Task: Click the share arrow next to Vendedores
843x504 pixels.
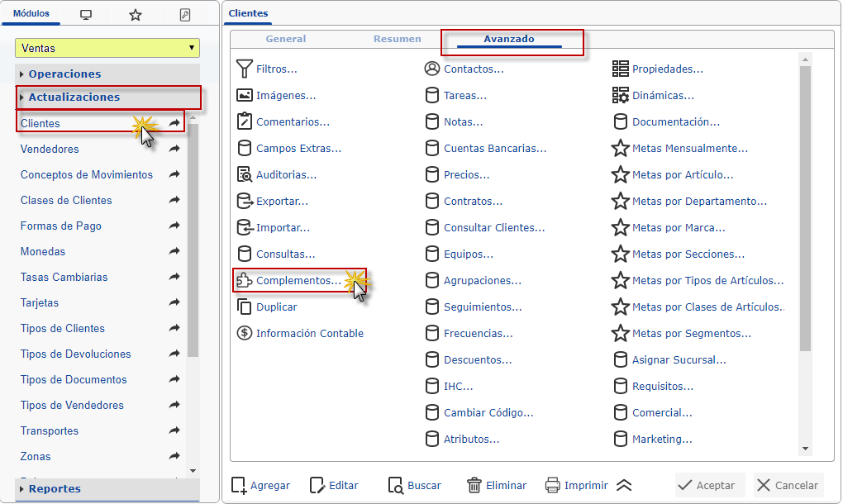Action: 174,149
